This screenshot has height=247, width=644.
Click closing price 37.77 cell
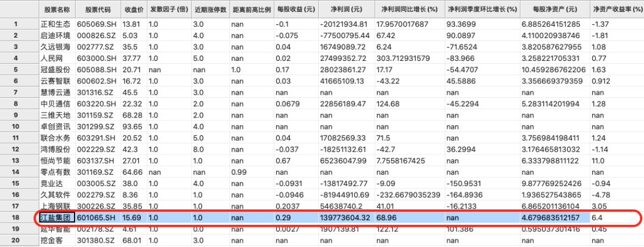(134, 57)
